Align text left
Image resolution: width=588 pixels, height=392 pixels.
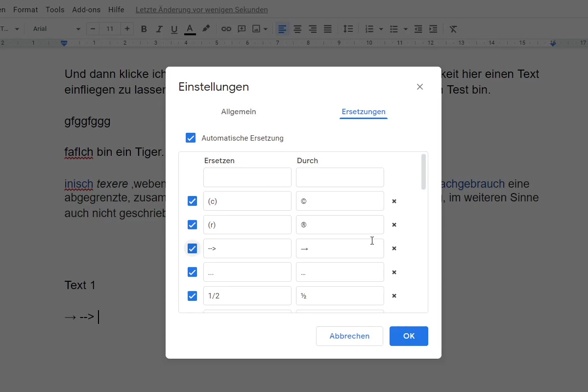[282, 29]
